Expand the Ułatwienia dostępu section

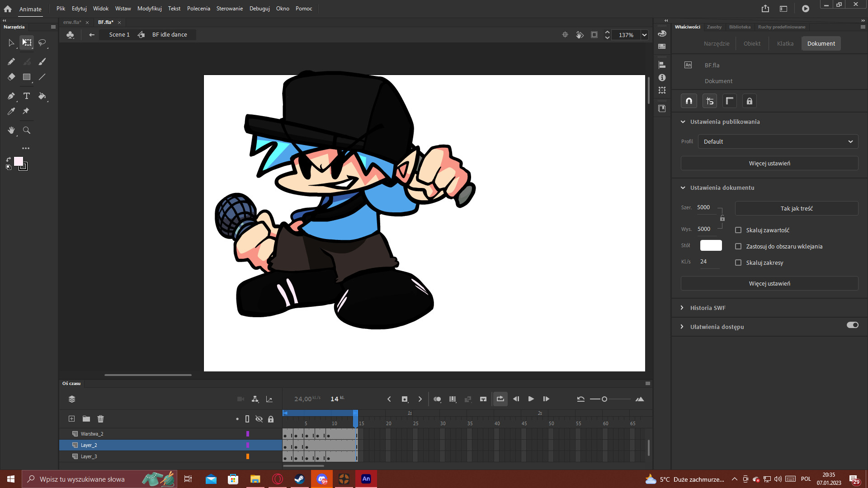click(x=682, y=327)
